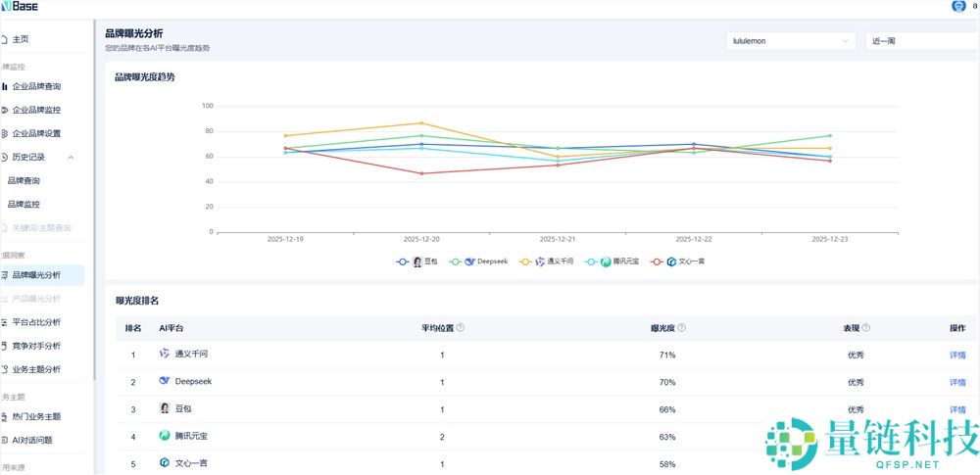Click 2025-12-21 data point on 通义千问 line
Image resolution: width=980 pixels, height=475 pixels.
(558, 157)
